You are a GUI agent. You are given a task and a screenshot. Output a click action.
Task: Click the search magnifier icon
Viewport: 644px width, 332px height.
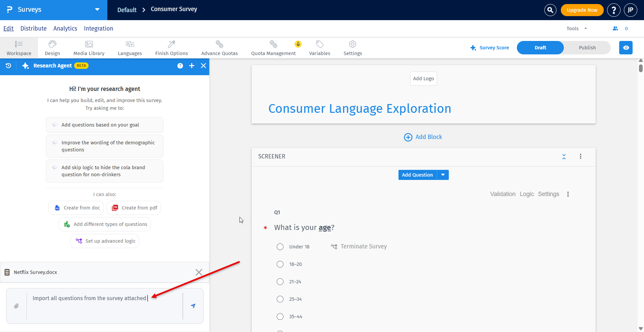click(550, 10)
